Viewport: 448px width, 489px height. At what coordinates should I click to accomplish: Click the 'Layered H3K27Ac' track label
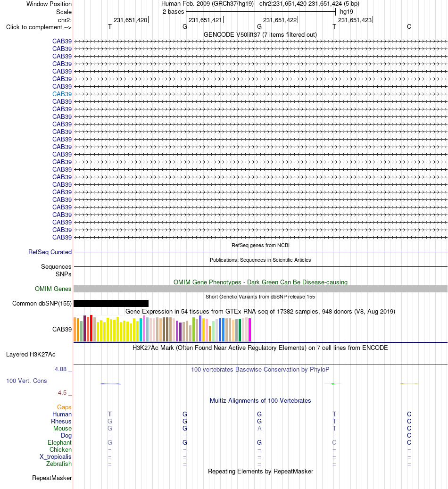click(x=31, y=355)
